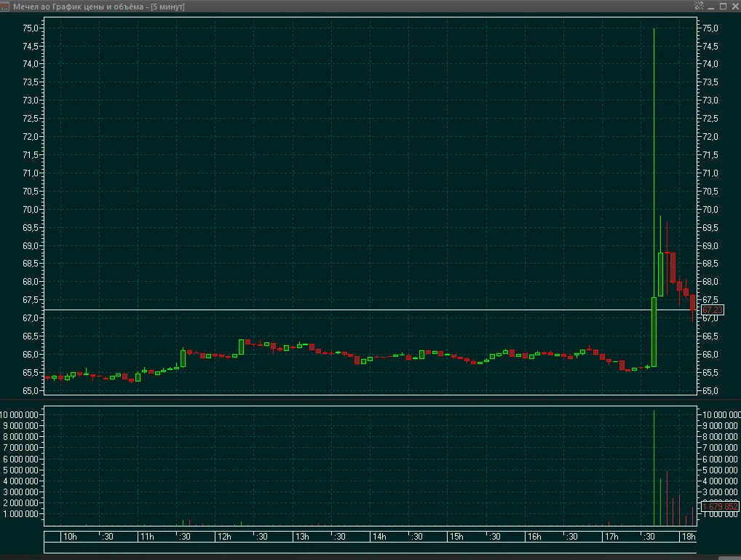This screenshot has height=560, width=741.
Task: Close the Мечел ао chart window
Action: 735,6
